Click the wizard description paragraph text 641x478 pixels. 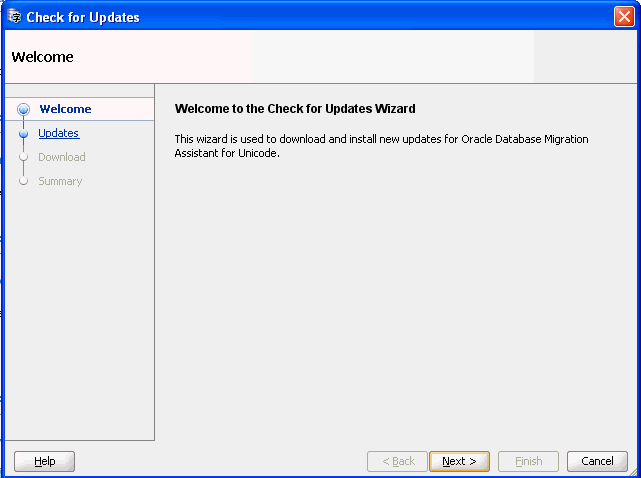381,146
